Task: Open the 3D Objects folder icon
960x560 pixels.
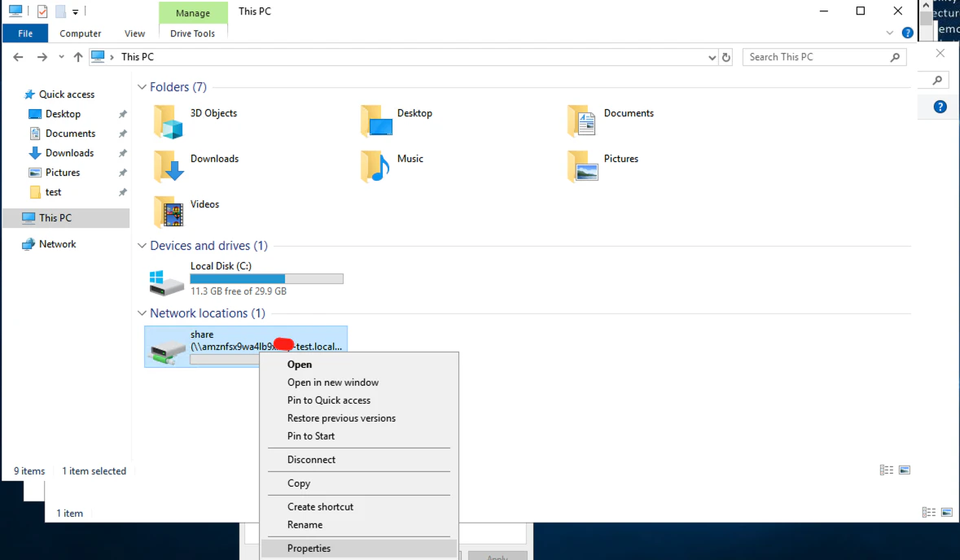Action: pos(169,121)
